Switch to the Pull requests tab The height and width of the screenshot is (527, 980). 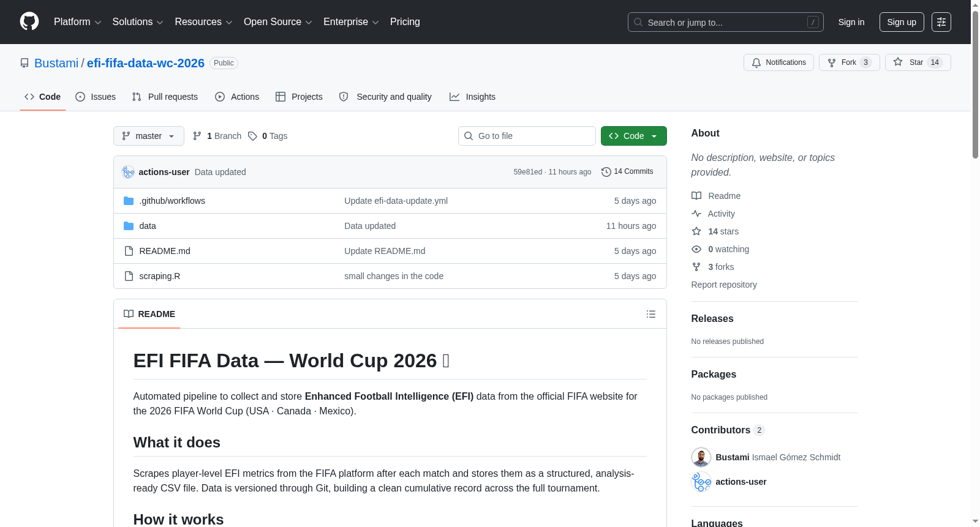(165, 97)
